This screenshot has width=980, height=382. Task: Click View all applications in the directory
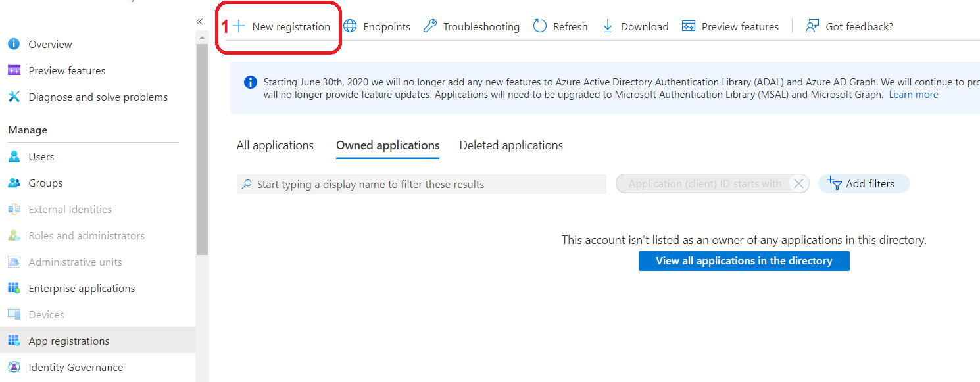pyautogui.click(x=744, y=261)
